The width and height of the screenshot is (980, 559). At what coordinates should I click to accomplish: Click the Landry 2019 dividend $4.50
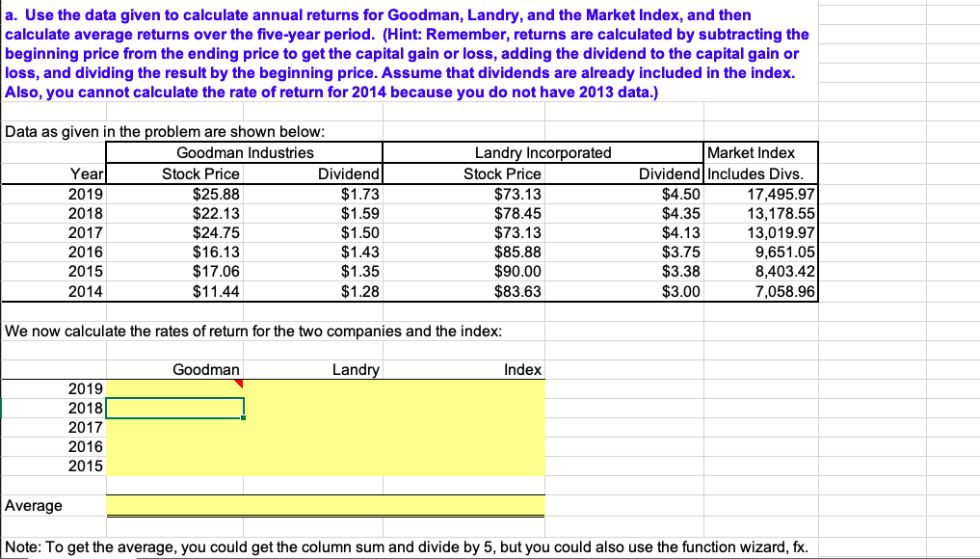(680, 195)
